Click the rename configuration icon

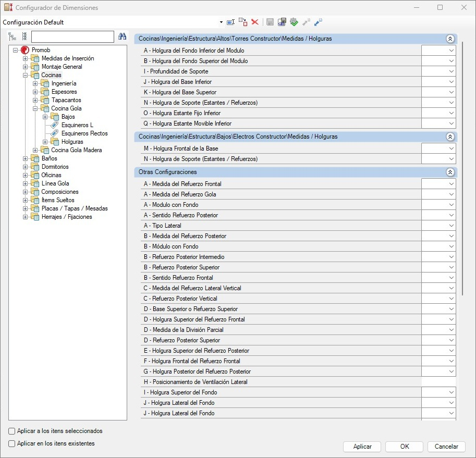point(230,22)
